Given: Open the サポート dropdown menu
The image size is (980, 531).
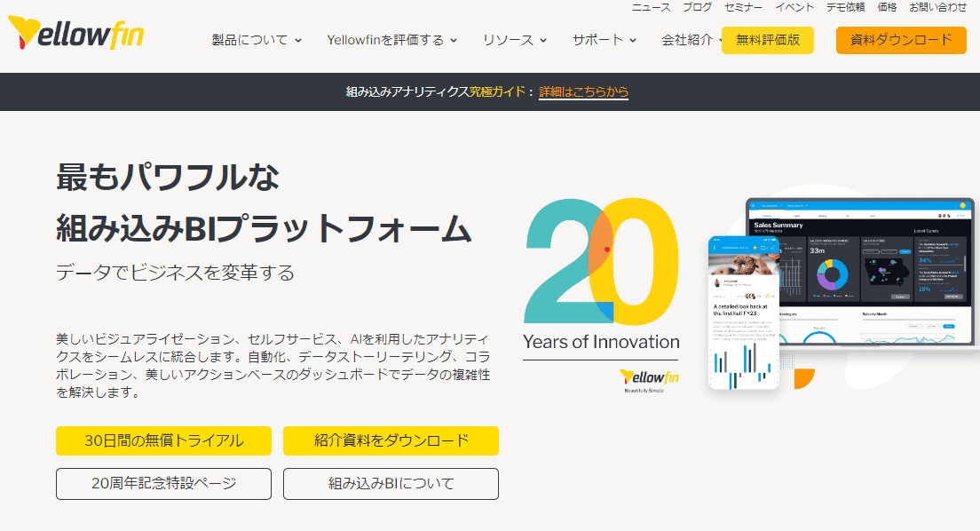Looking at the screenshot, I should click(x=605, y=40).
